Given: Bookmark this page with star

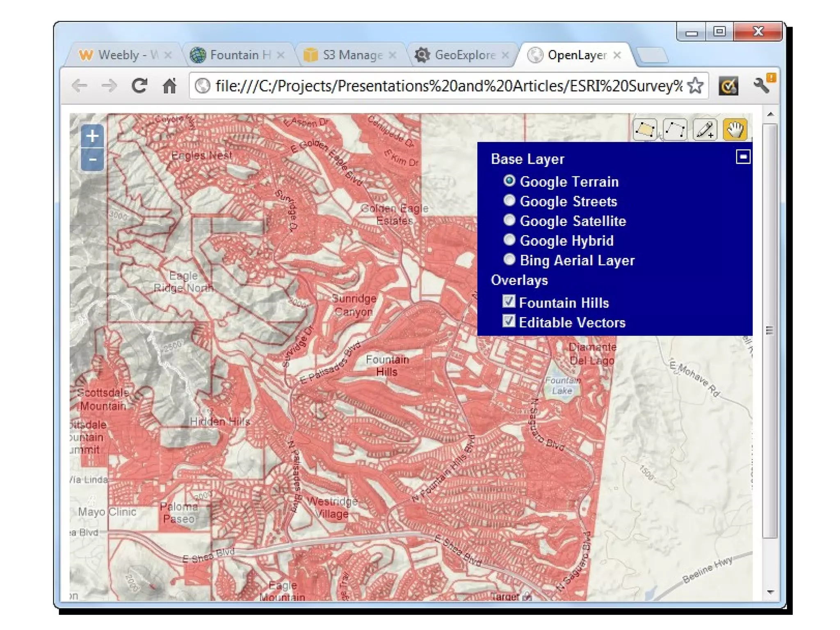Looking at the screenshot, I should pos(695,86).
